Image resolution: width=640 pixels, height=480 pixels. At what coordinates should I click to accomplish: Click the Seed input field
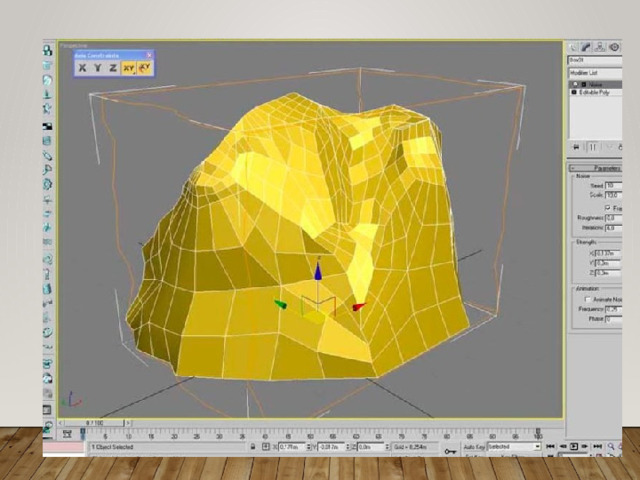pyautogui.click(x=612, y=185)
